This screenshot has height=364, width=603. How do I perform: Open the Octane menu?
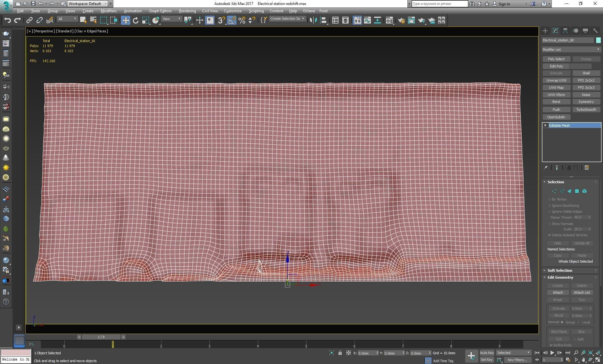[x=309, y=11]
